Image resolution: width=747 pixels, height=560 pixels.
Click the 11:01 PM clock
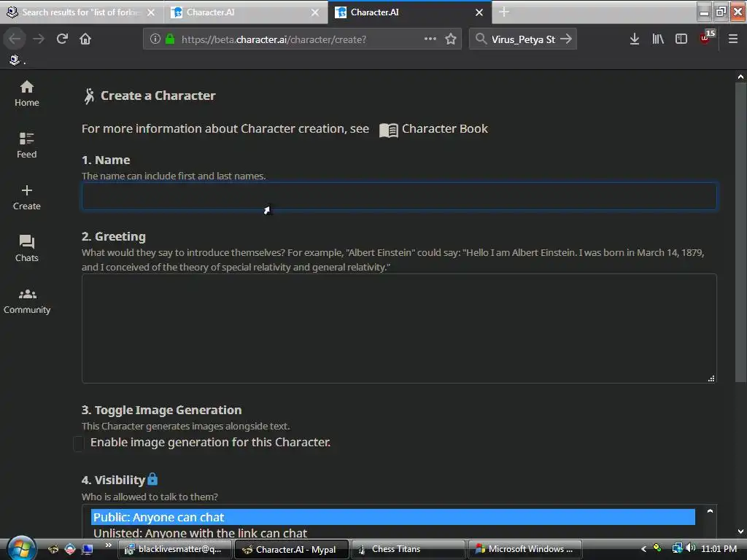point(719,549)
